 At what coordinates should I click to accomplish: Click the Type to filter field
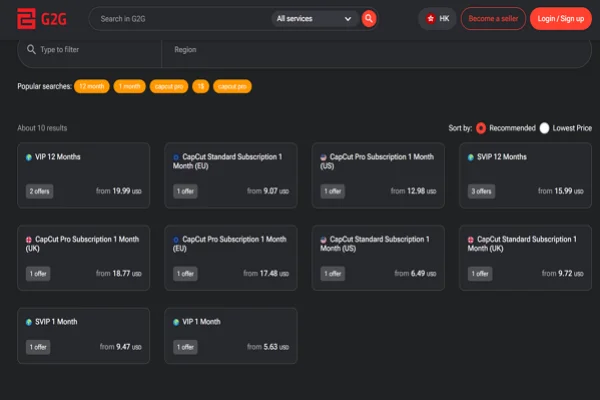[x=90, y=50]
